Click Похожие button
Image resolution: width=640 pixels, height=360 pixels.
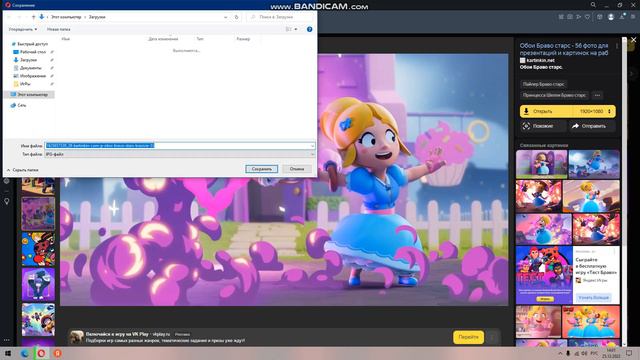tap(543, 126)
